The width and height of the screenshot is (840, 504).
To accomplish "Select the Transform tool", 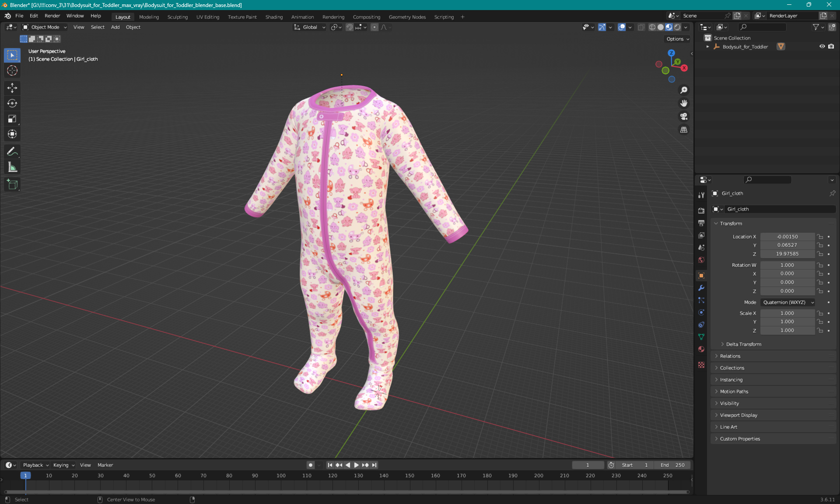I will [x=12, y=134].
